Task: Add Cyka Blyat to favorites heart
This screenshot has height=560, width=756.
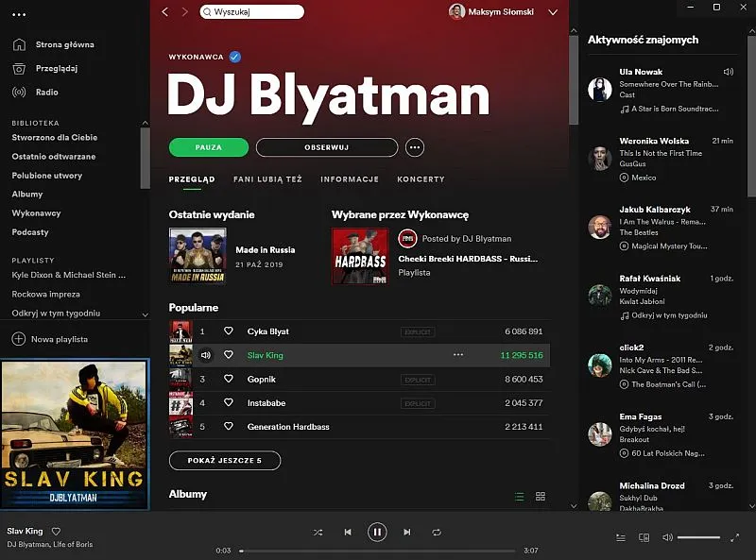Action: click(x=228, y=331)
